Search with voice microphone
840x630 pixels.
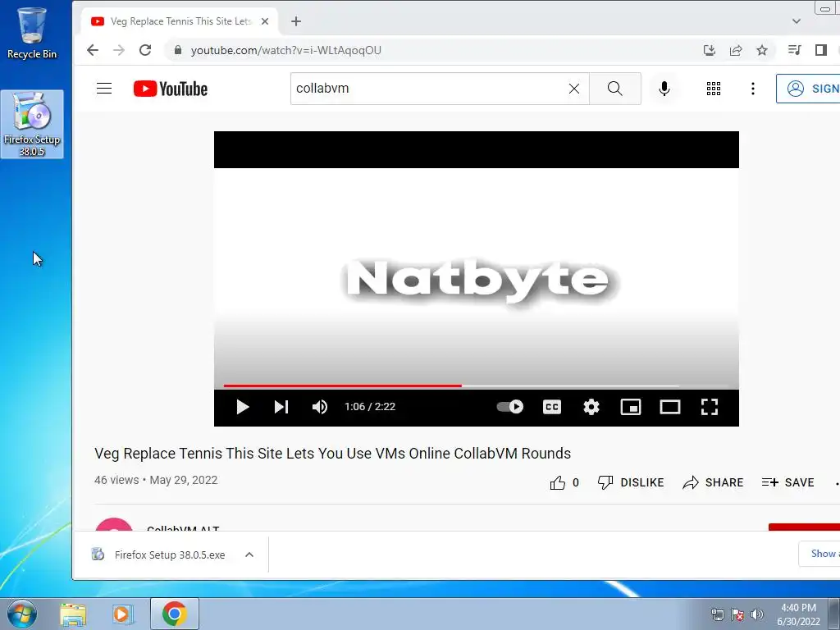pos(664,89)
